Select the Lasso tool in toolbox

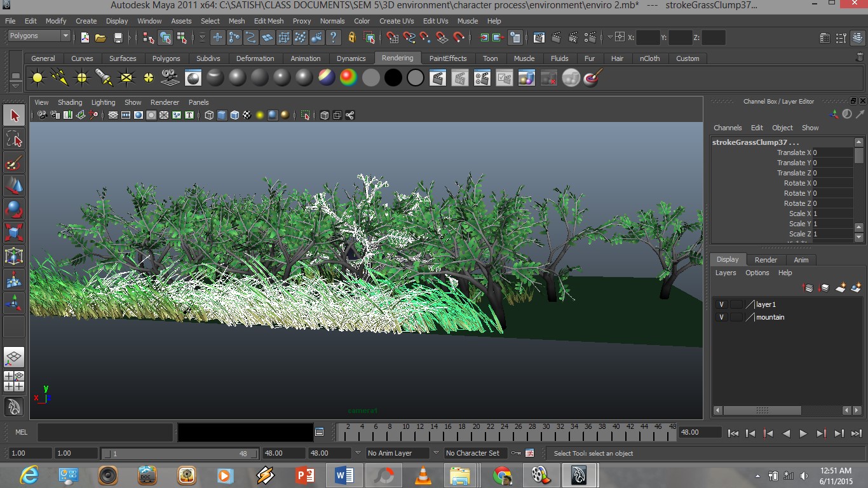[x=14, y=139]
